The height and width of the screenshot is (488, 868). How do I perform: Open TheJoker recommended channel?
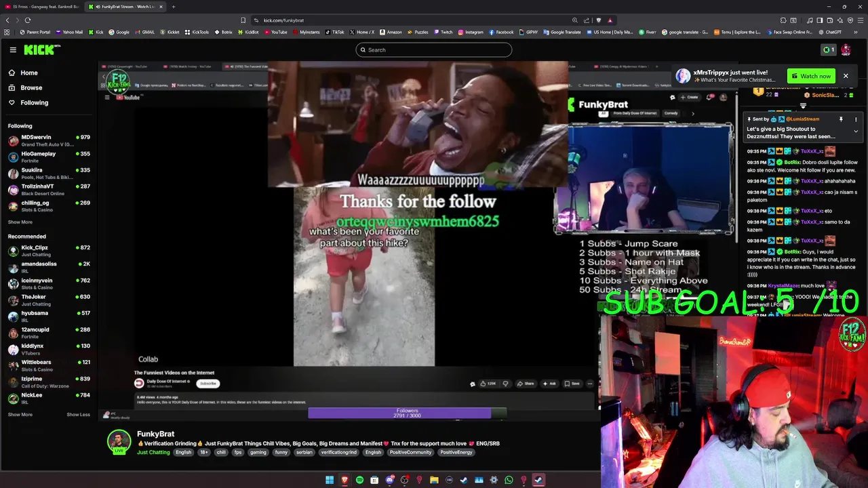point(48,300)
